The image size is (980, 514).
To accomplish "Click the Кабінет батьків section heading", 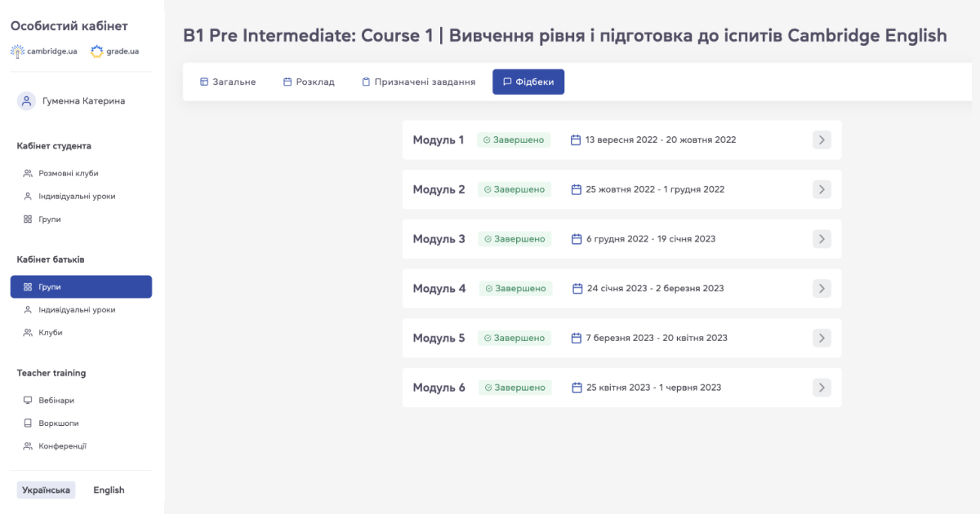I will [x=51, y=259].
